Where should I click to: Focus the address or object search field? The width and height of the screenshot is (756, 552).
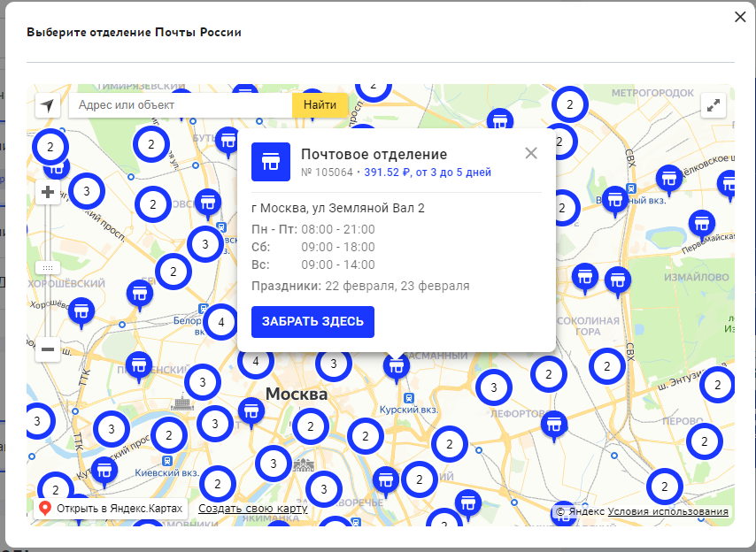180,105
